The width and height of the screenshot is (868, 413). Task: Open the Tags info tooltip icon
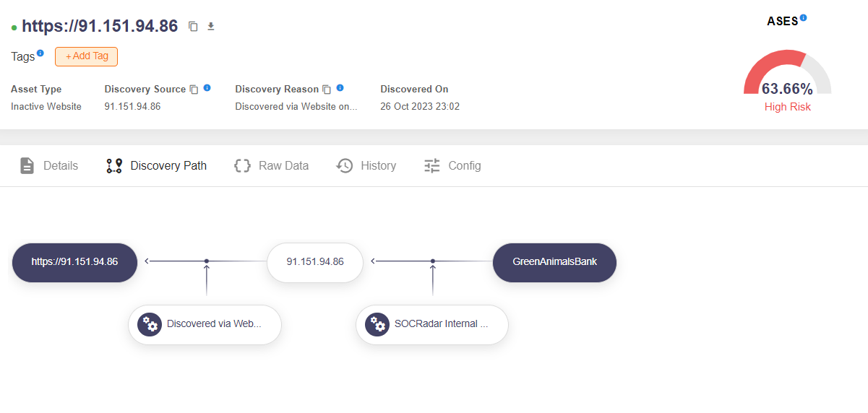click(40, 53)
